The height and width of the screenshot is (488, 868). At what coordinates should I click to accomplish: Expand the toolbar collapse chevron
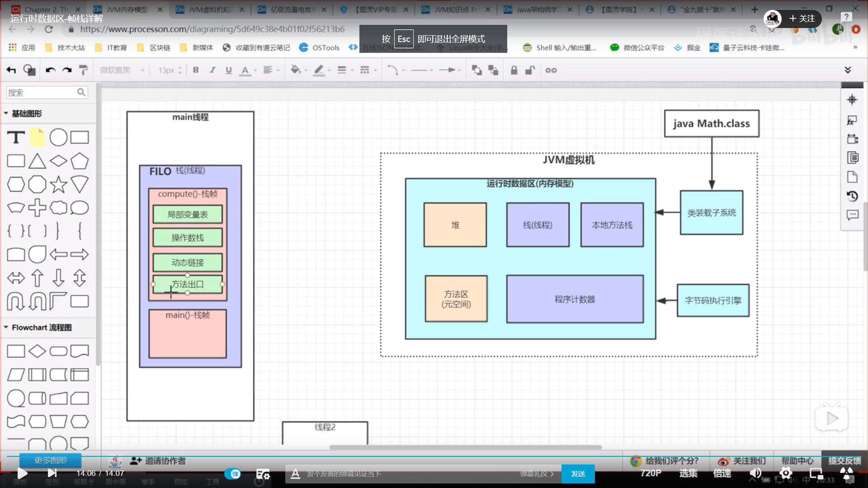[848, 70]
